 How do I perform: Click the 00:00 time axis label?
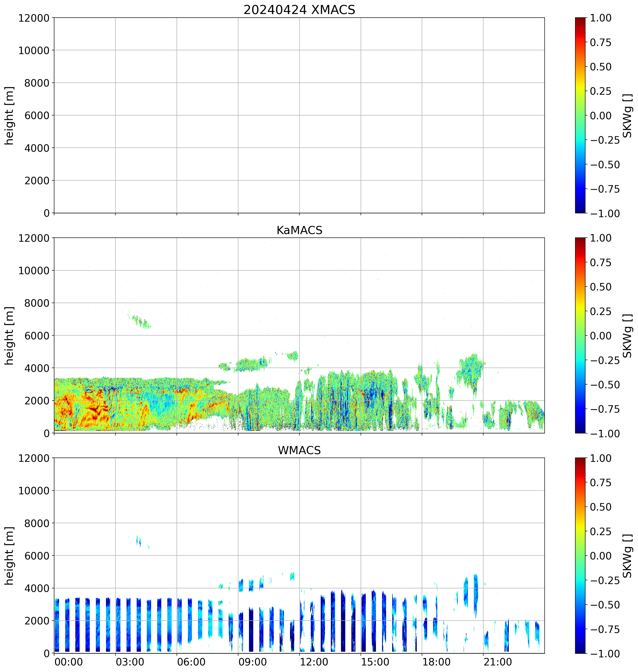[69, 662]
